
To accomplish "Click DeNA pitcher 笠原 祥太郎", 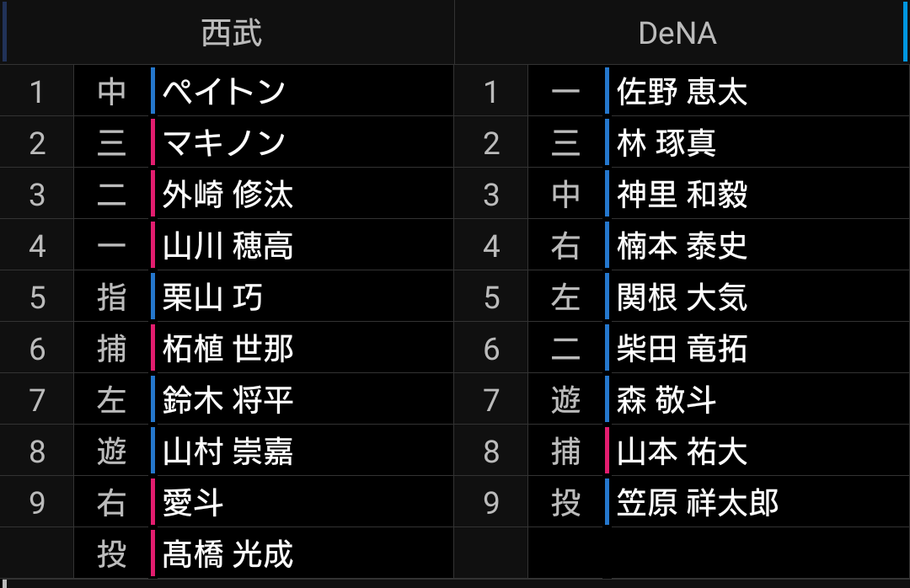I will click(697, 502).
